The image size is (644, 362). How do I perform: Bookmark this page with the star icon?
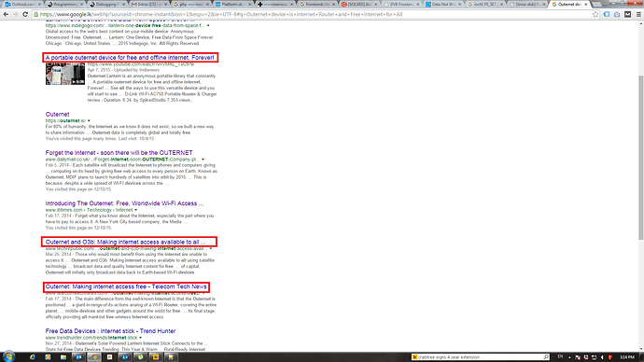[x=595, y=14]
